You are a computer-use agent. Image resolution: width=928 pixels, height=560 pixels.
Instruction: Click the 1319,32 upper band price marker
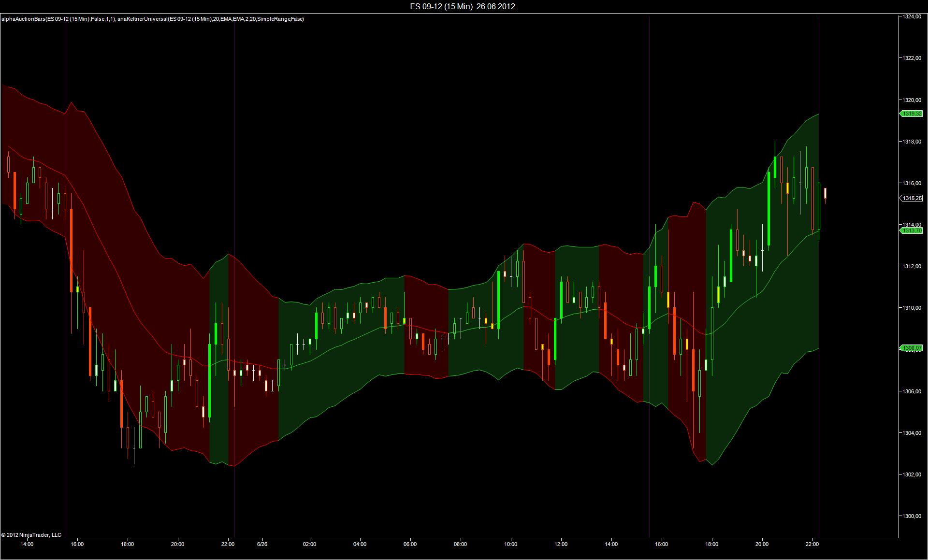(x=911, y=114)
